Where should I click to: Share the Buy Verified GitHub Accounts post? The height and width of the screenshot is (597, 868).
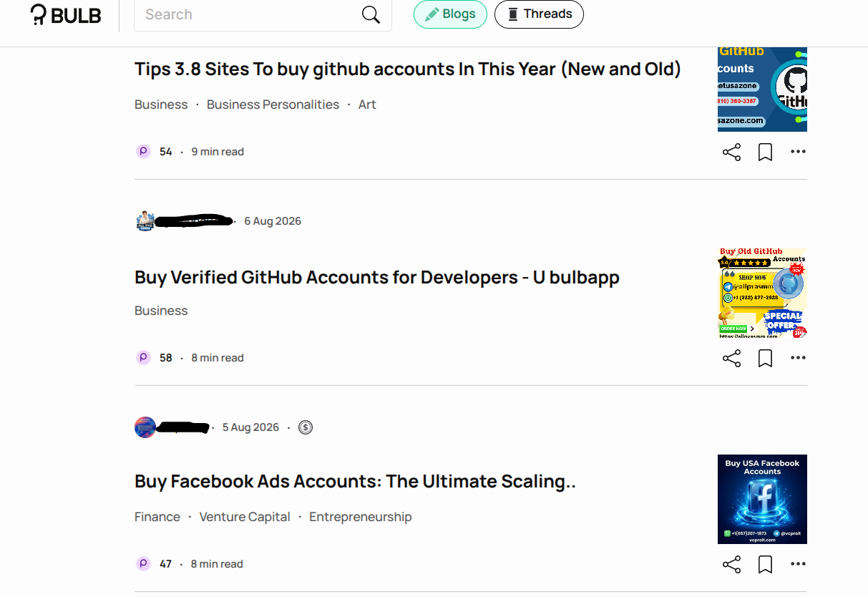pos(731,358)
